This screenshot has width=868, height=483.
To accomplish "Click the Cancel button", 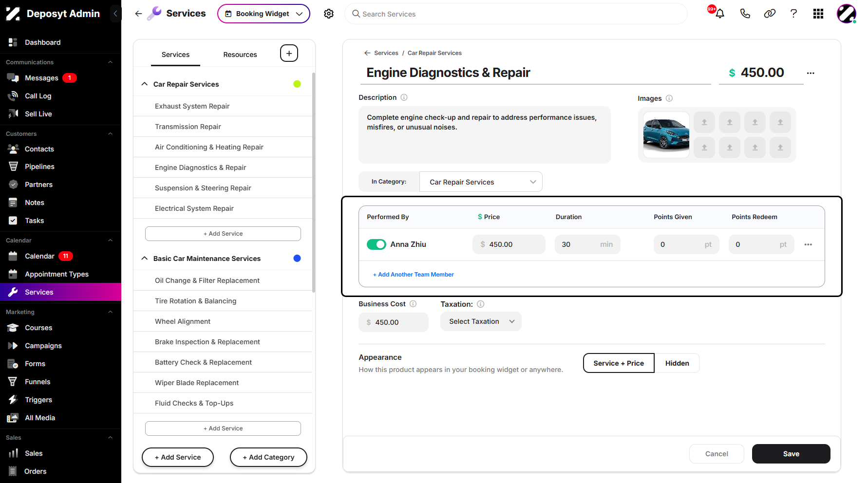I will pyautogui.click(x=717, y=454).
